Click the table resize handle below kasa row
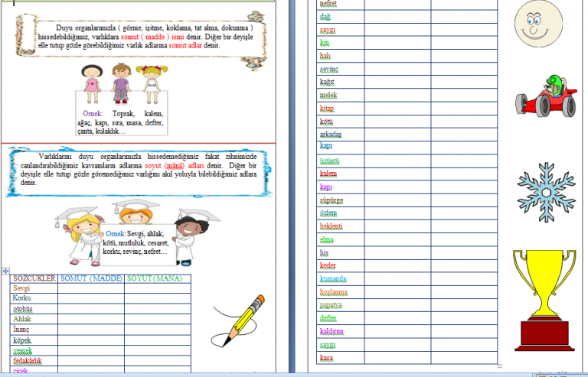Screen dimensions: 588x377 (x=501, y=366)
